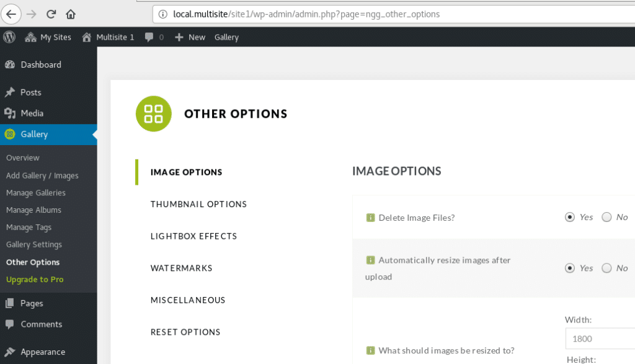Open Posts in the admin sidebar
635x364 pixels.
click(31, 92)
